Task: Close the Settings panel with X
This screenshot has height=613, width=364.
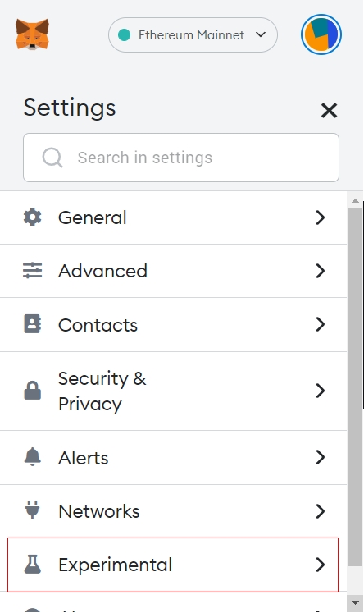Action: click(x=329, y=110)
